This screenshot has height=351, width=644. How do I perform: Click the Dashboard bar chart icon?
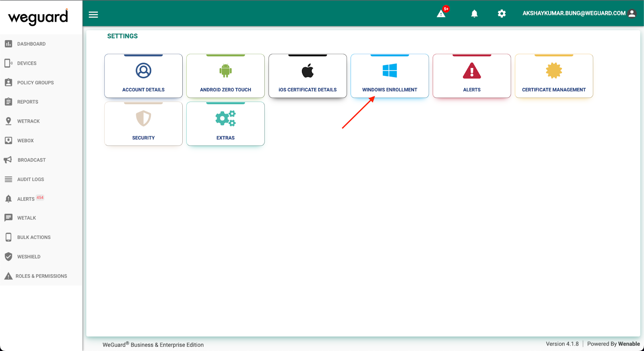(8, 44)
